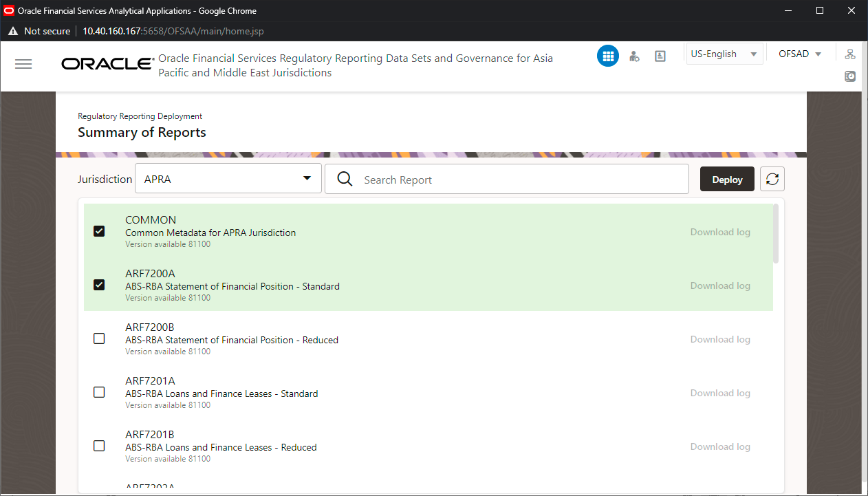Viewport: 868px width, 496px height.
Task: Click the reports profile card icon
Action: click(660, 56)
